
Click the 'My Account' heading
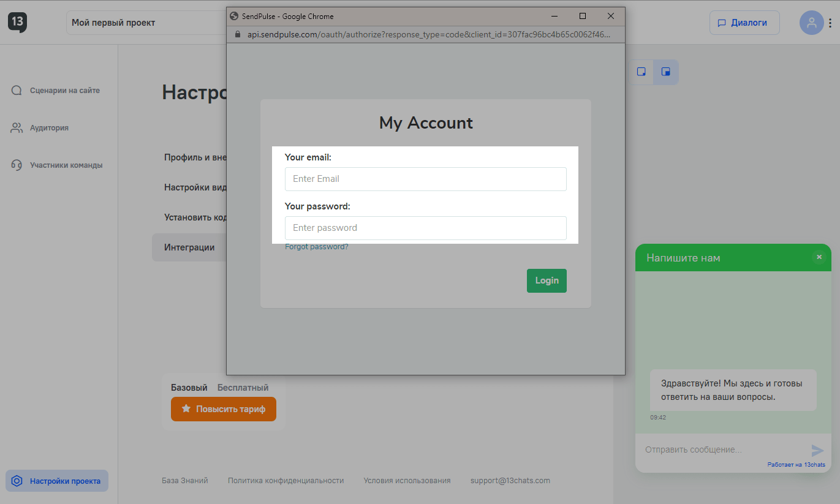[x=426, y=122]
